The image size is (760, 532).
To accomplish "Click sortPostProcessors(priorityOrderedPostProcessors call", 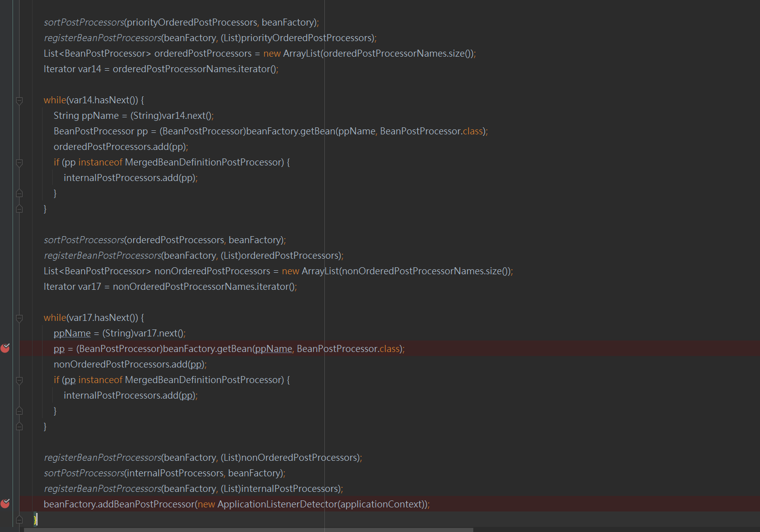I will [181, 22].
